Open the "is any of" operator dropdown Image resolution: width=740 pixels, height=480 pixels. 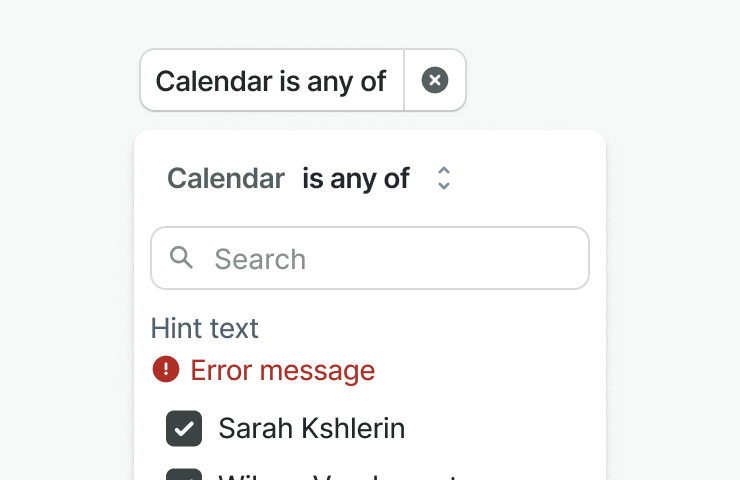(356, 178)
